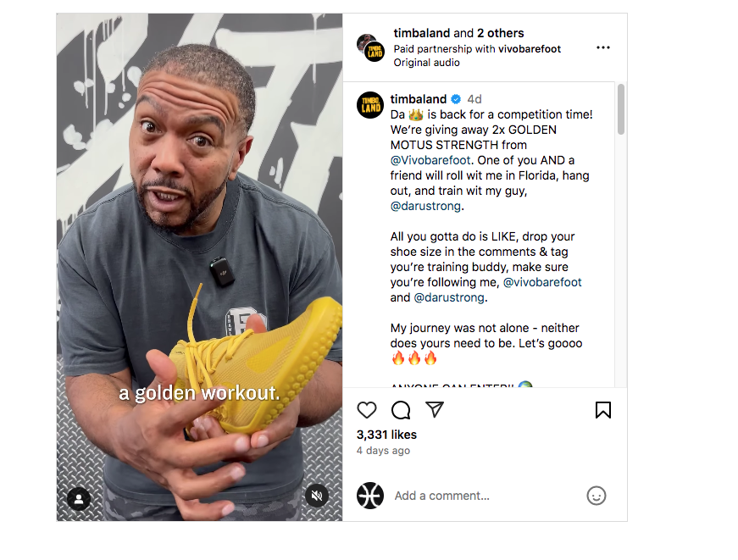This screenshot has height=560, width=738.
Task: Open the first @darustrong mention in the caption
Action: [425, 206]
